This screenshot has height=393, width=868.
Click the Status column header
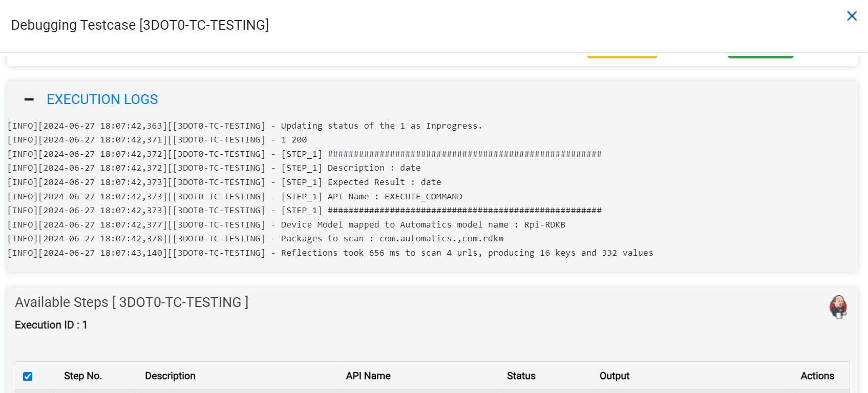pos(521,376)
